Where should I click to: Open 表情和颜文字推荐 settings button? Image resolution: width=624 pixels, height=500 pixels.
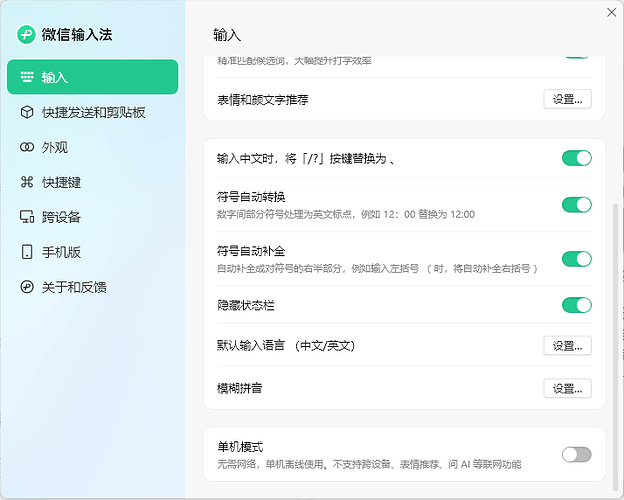[x=567, y=99]
